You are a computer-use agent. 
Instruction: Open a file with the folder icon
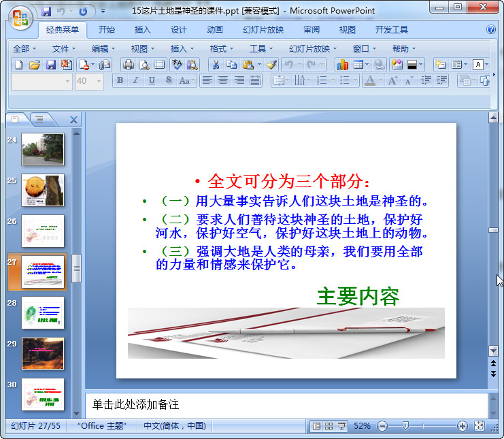(35, 65)
